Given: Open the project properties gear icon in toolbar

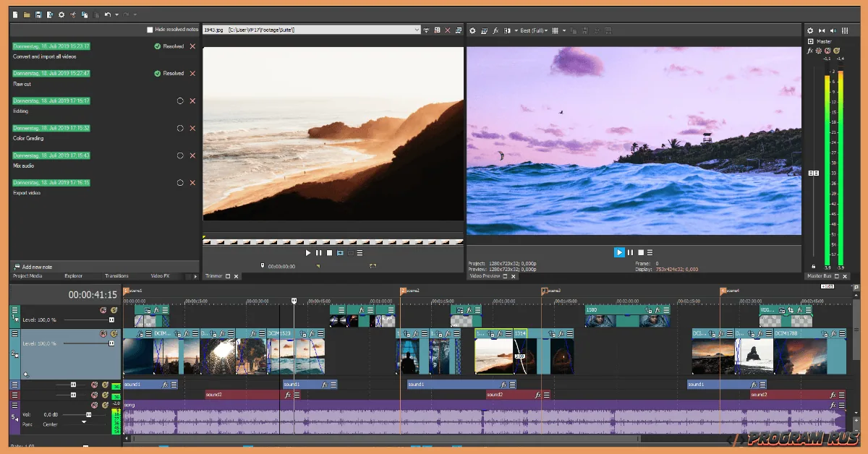Looking at the screenshot, I should tap(62, 14).
